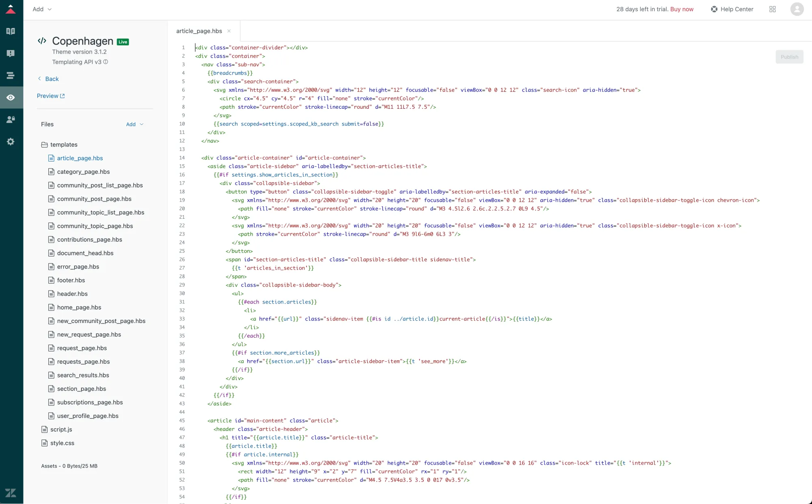
Task: Go Back to themes list
Action: click(48, 79)
